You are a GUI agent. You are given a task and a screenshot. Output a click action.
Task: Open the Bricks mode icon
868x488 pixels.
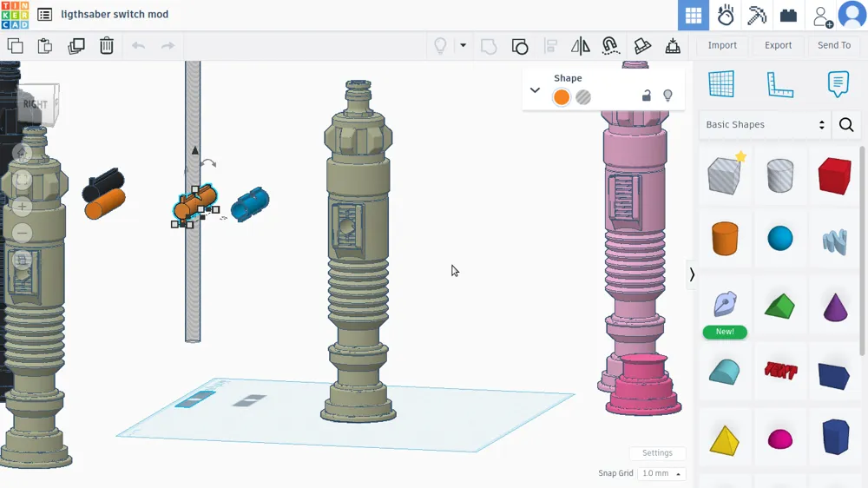pyautogui.click(x=788, y=16)
